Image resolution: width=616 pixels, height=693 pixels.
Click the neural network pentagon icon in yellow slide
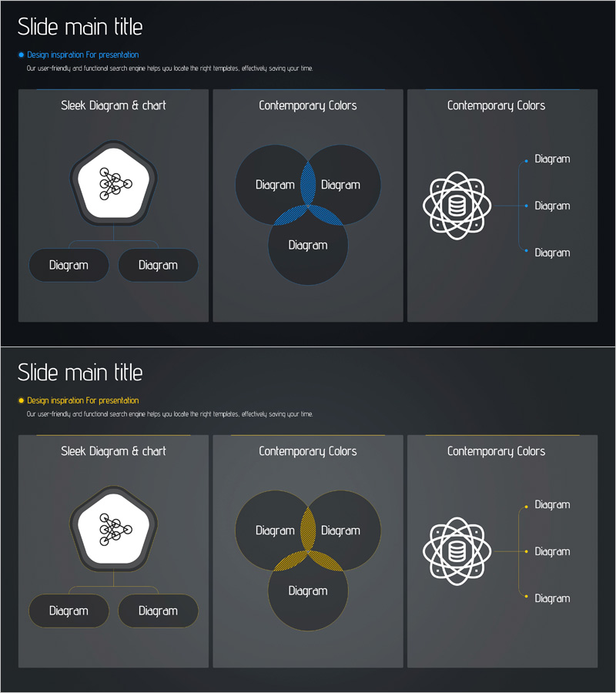point(114,529)
